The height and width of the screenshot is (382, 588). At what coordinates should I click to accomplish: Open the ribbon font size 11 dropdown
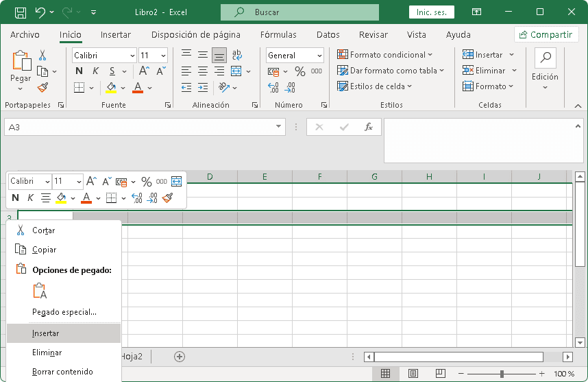click(x=164, y=56)
